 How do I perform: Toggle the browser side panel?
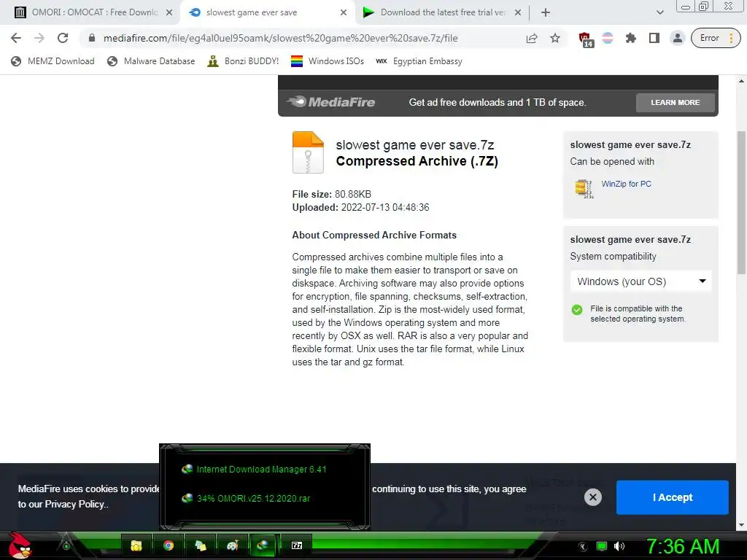tap(654, 38)
